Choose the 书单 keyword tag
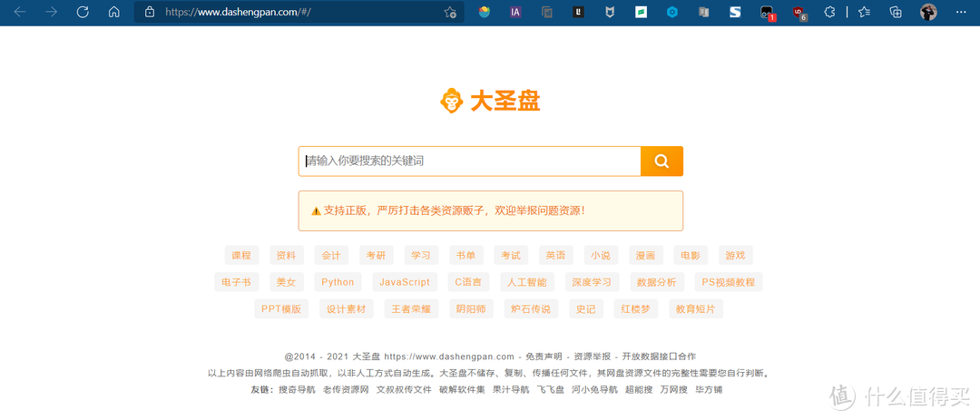The height and width of the screenshot is (420, 980). [x=465, y=255]
